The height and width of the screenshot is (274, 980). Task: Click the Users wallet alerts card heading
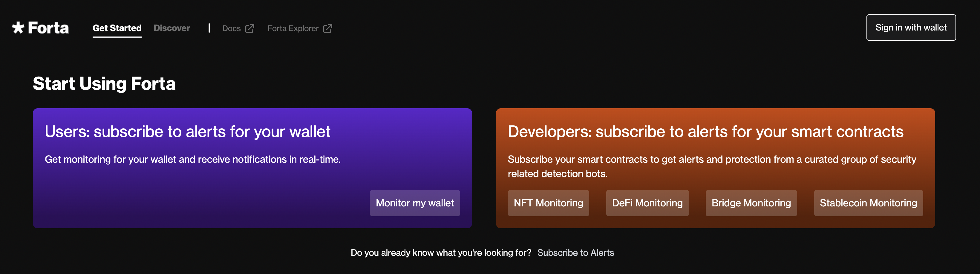188,132
